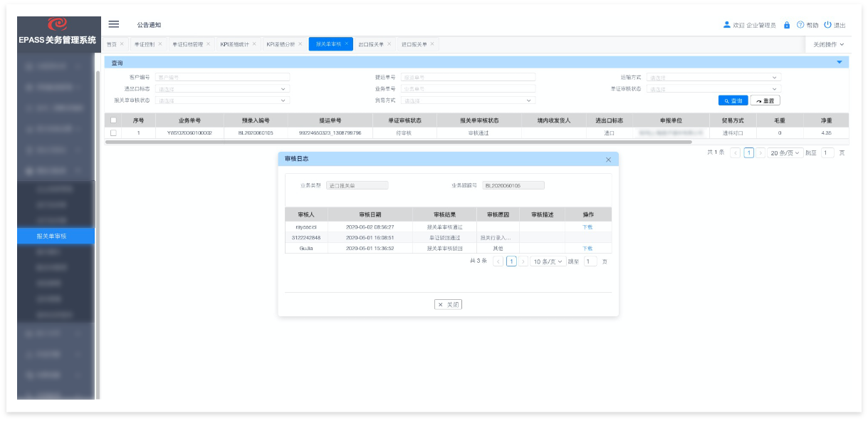This screenshot has height=421, width=868.
Task: Click the lock icon in top bar
Action: [787, 24]
